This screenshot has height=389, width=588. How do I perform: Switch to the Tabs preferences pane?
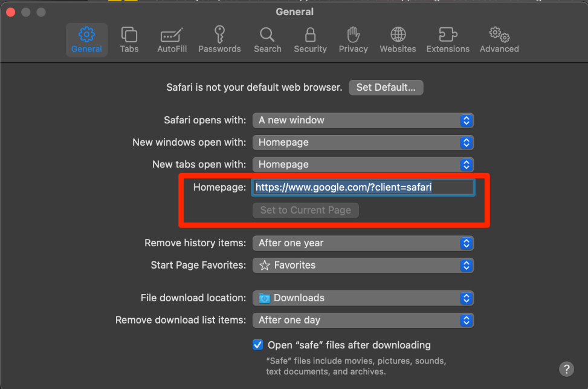pyautogui.click(x=129, y=40)
